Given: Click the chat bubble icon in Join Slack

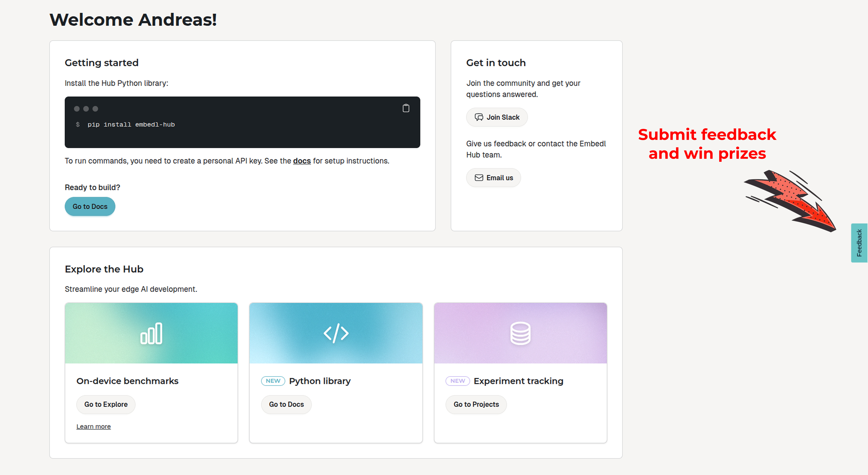Looking at the screenshot, I should 479,117.
